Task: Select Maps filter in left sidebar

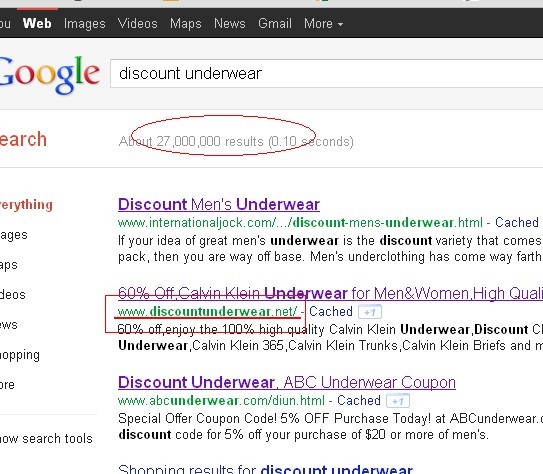Action: [x=9, y=265]
